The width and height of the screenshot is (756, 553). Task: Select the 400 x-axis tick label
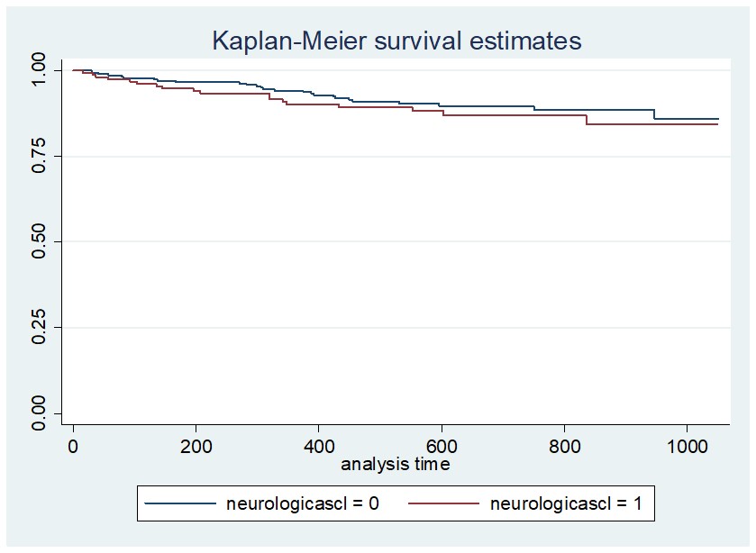[x=318, y=446]
